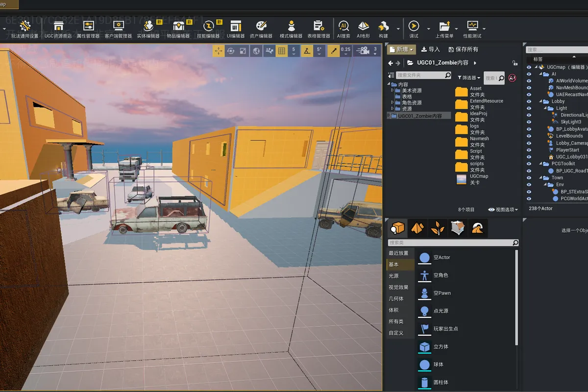Toggle visibility of PlayerStart actor

[x=529, y=150]
